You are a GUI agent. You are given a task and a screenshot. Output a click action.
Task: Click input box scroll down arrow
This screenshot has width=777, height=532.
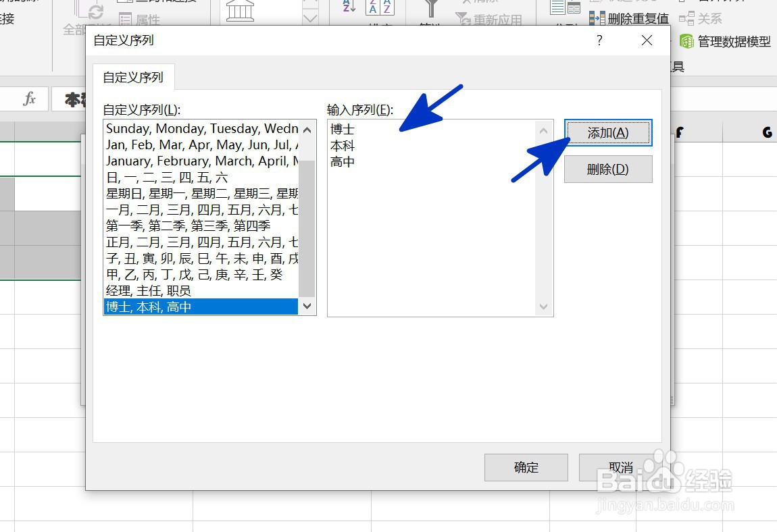(x=544, y=307)
